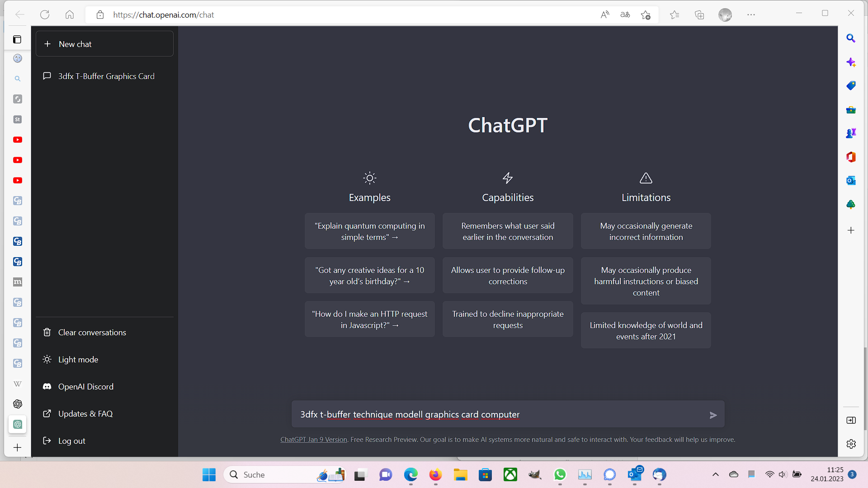
Task: Open the ChatGPT Jan 9 Version link
Action: point(313,440)
